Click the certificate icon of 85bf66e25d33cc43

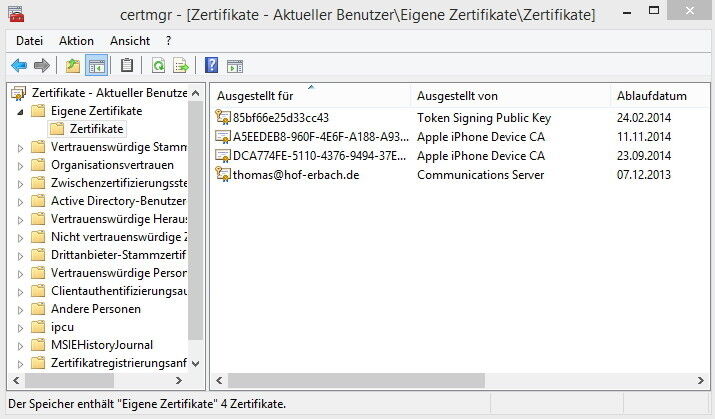pyautogui.click(x=223, y=118)
